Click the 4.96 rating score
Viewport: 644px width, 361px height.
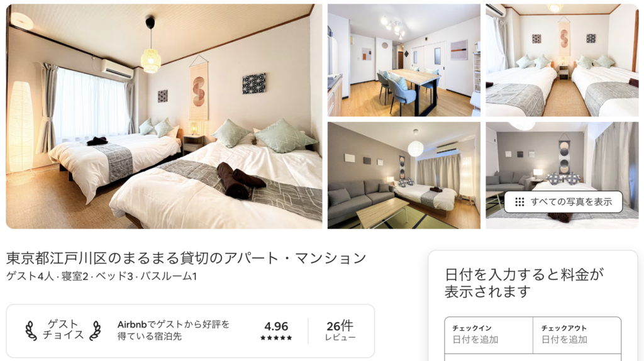coord(276,326)
